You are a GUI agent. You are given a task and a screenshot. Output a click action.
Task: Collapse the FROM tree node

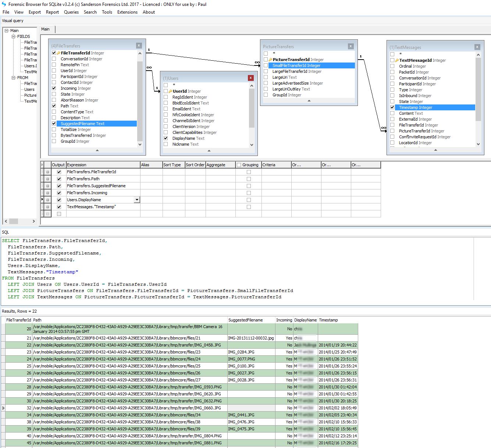coord(14,78)
